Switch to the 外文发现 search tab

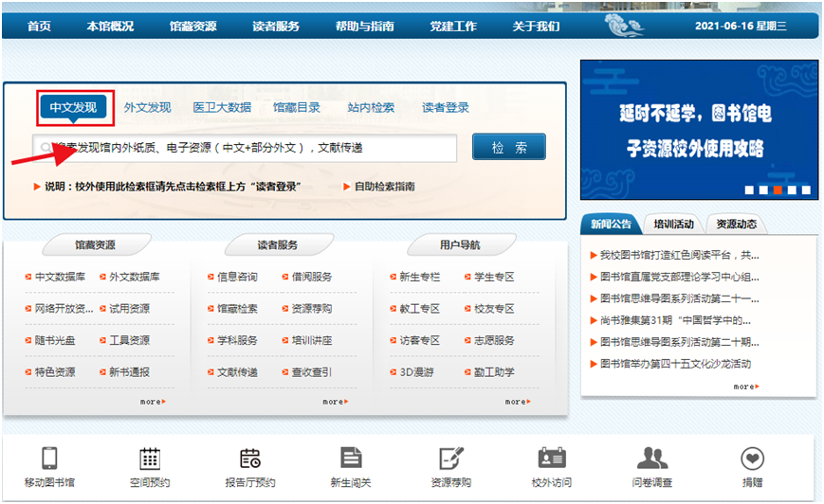tap(147, 107)
